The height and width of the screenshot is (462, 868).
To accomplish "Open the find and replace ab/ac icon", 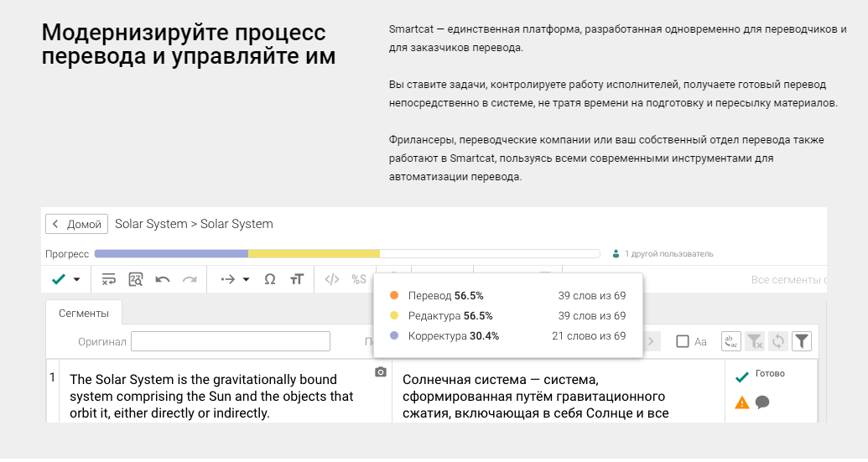I will (x=731, y=341).
